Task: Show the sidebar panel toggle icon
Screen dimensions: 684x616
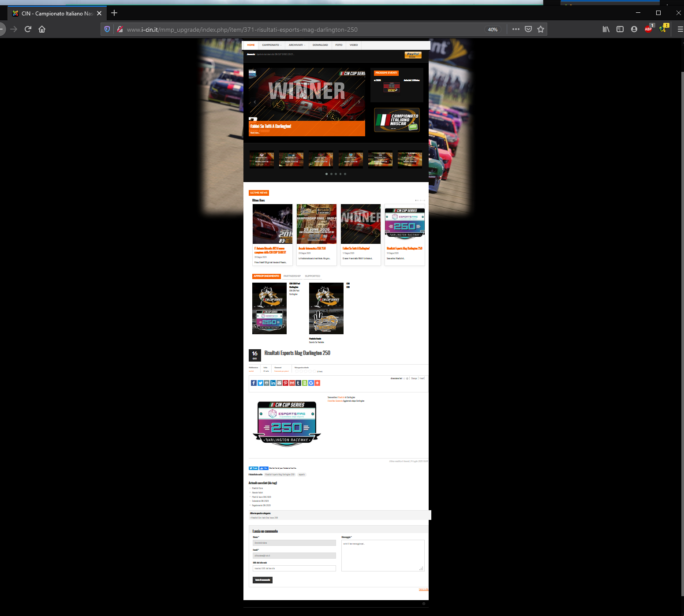Action: tap(620, 29)
